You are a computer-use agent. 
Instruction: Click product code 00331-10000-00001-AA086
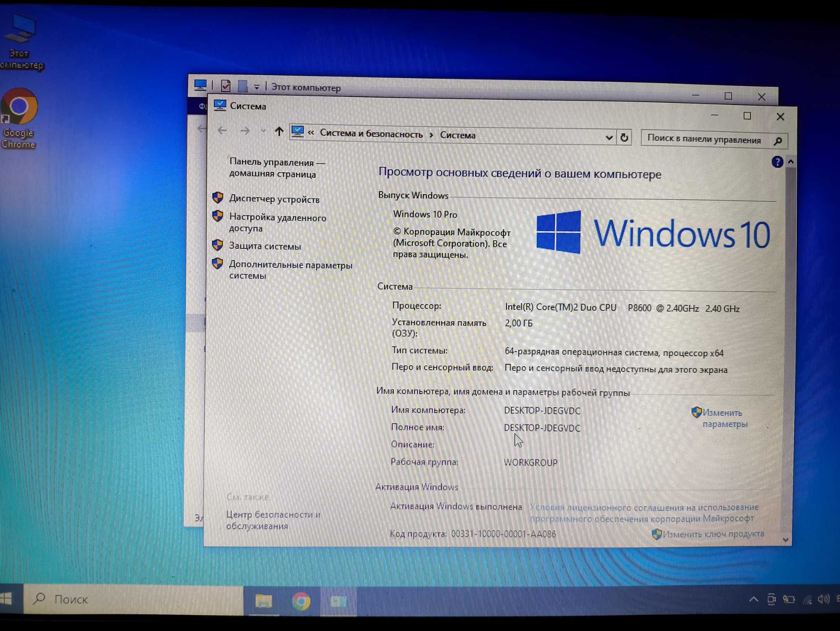point(503,534)
